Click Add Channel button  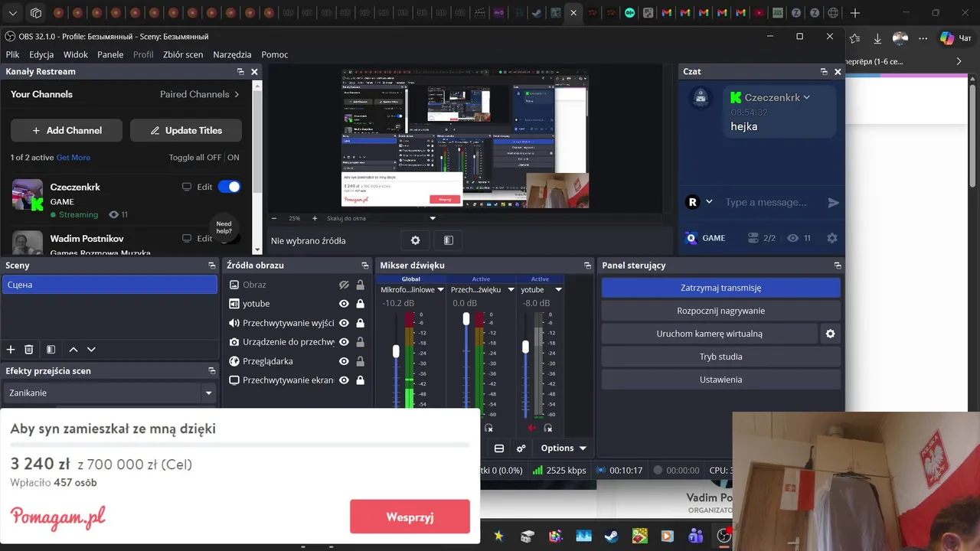click(67, 130)
